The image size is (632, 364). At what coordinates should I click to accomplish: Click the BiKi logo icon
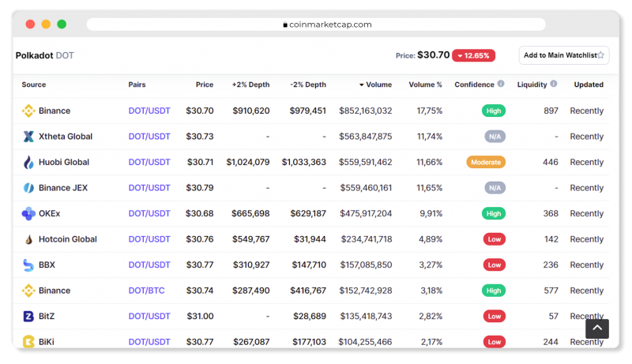pos(28,341)
